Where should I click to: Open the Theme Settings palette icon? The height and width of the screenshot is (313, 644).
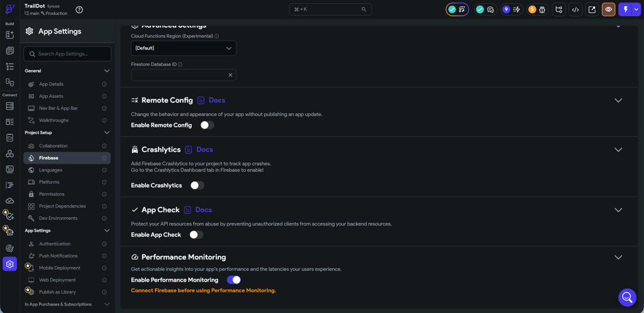(10, 248)
